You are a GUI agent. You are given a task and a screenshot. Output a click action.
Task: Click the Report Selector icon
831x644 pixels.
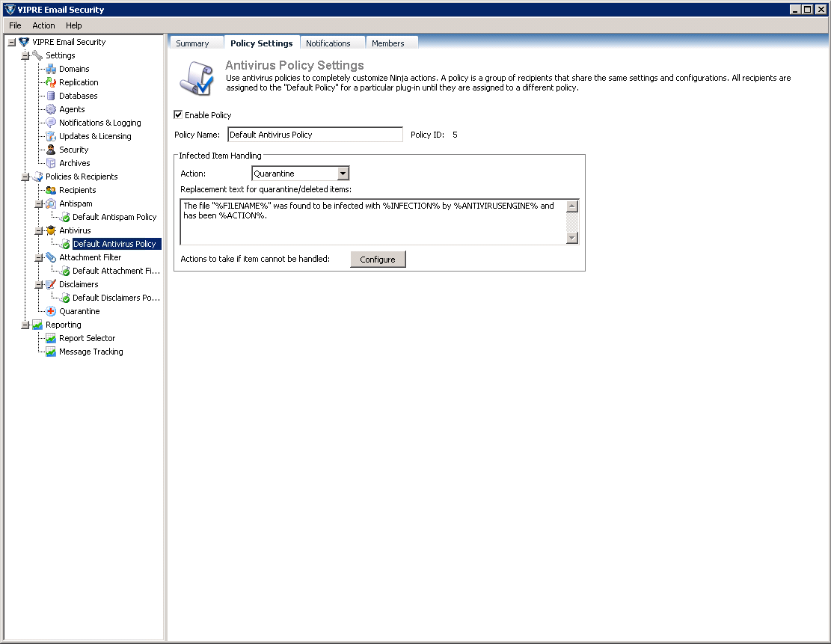tap(51, 338)
